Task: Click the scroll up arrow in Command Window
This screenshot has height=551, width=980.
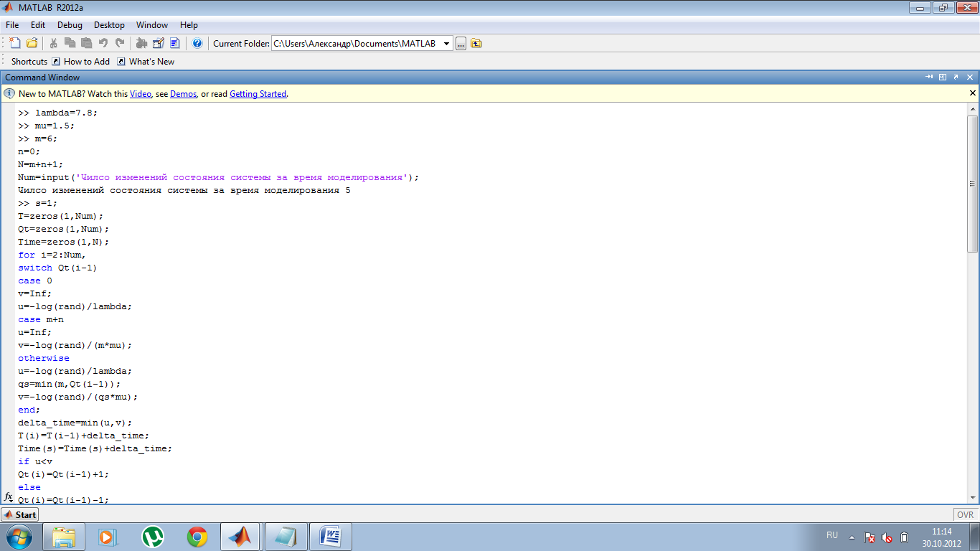Action: coord(973,108)
